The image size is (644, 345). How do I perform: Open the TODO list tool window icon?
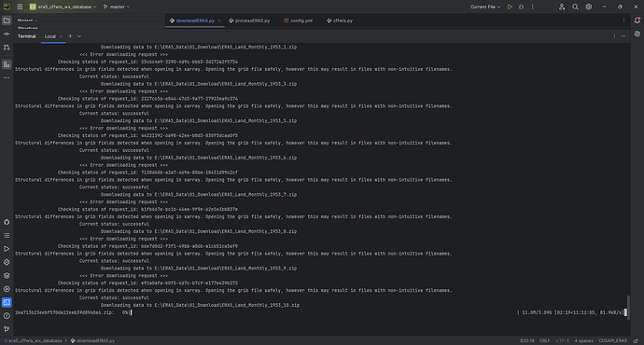point(7,236)
